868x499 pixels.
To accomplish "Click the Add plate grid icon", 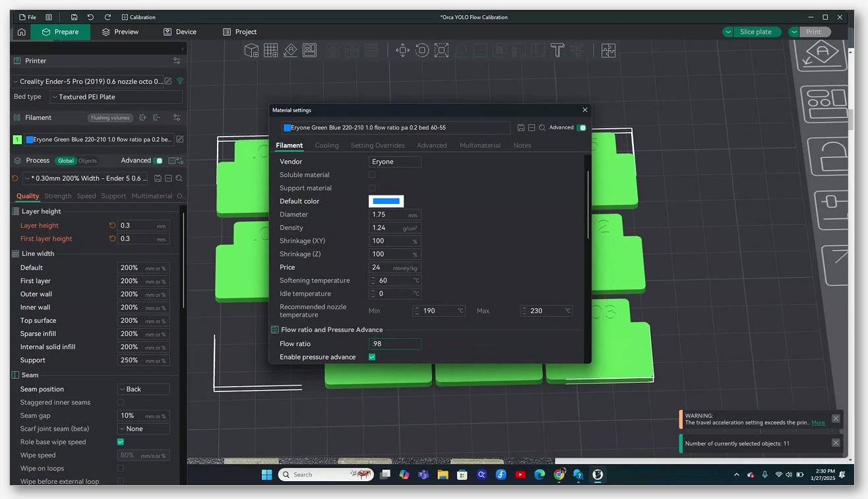I will 270,50.
